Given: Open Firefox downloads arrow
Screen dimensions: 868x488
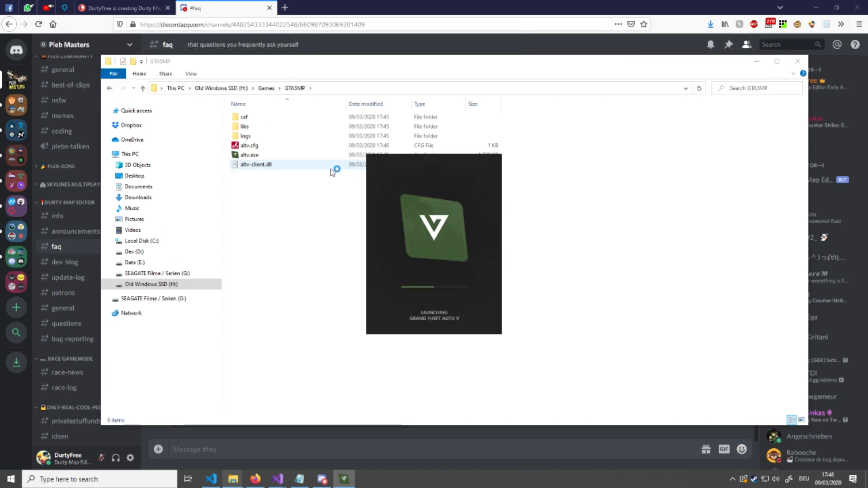Looking at the screenshot, I should click(711, 24).
